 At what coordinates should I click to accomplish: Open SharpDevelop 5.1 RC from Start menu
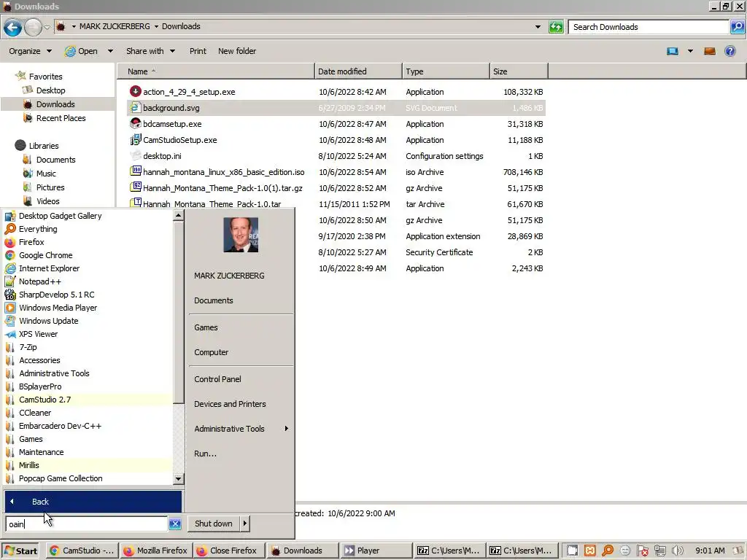pos(56,295)
